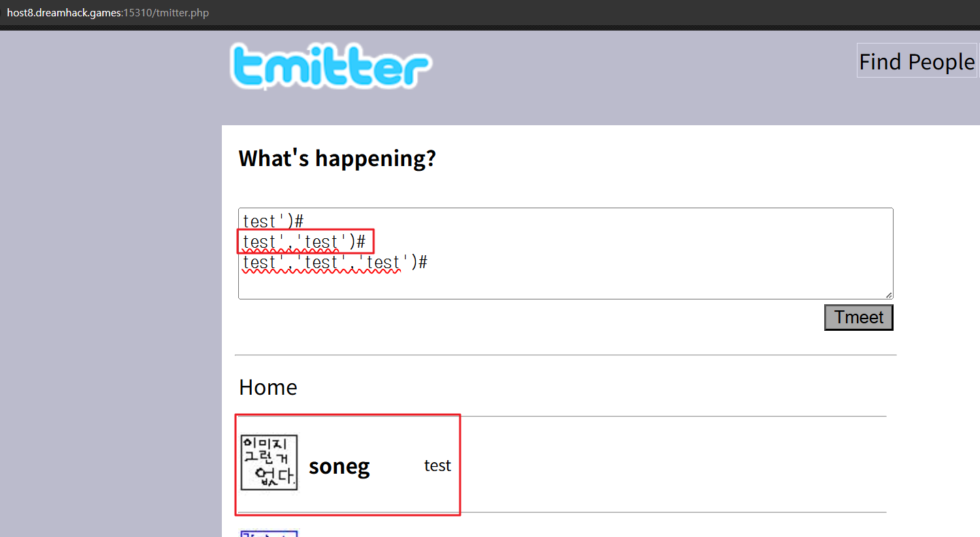
Task: Click the "What's happening?" heading
Action: click(x=337, y=159)
